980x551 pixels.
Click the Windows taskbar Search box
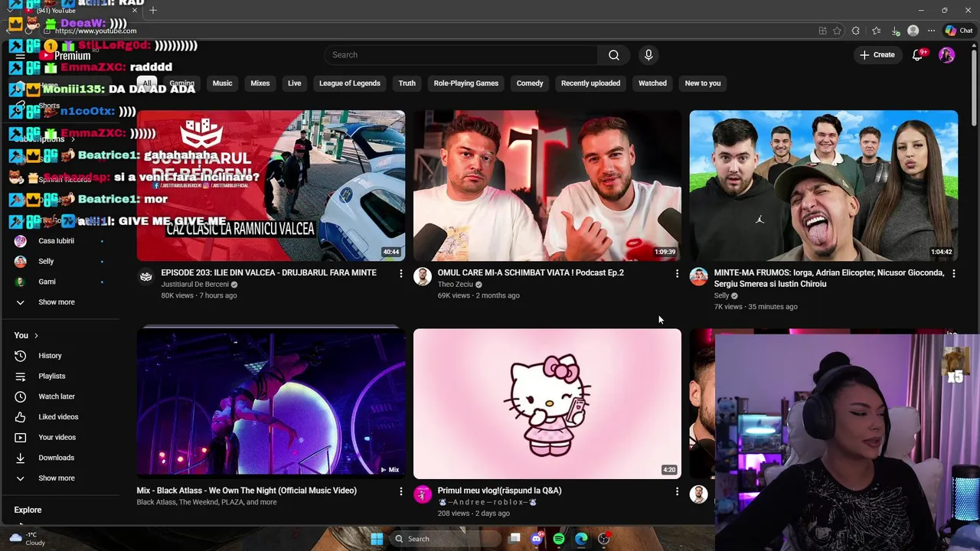444,539
